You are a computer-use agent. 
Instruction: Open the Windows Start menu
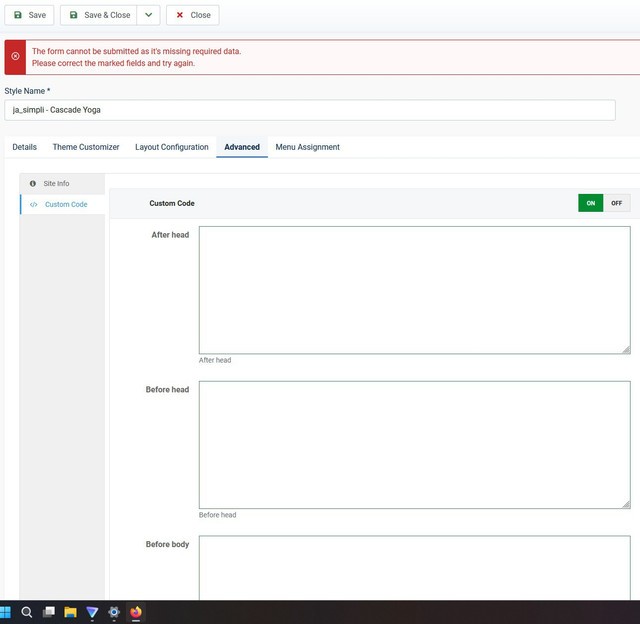tap(6, 612)
